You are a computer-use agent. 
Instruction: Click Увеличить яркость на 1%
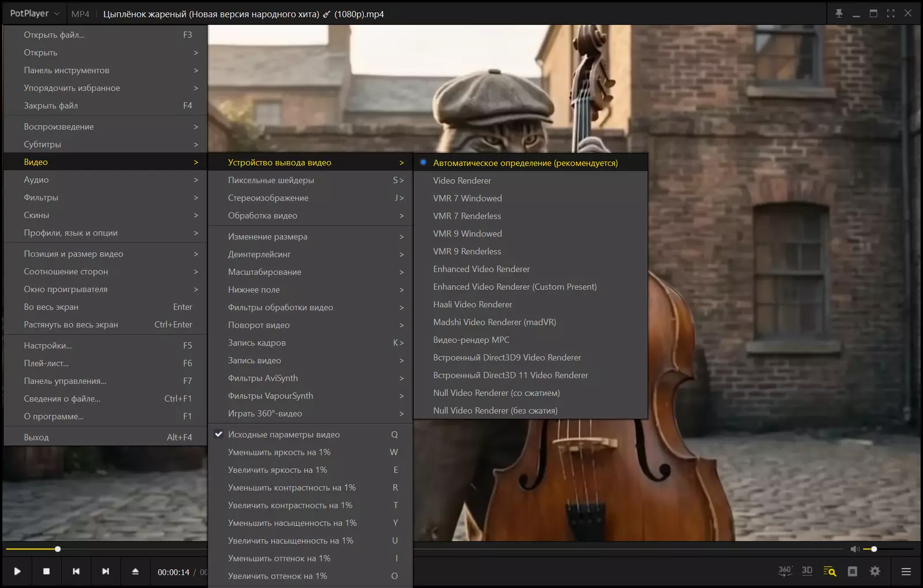pos(310,470)
